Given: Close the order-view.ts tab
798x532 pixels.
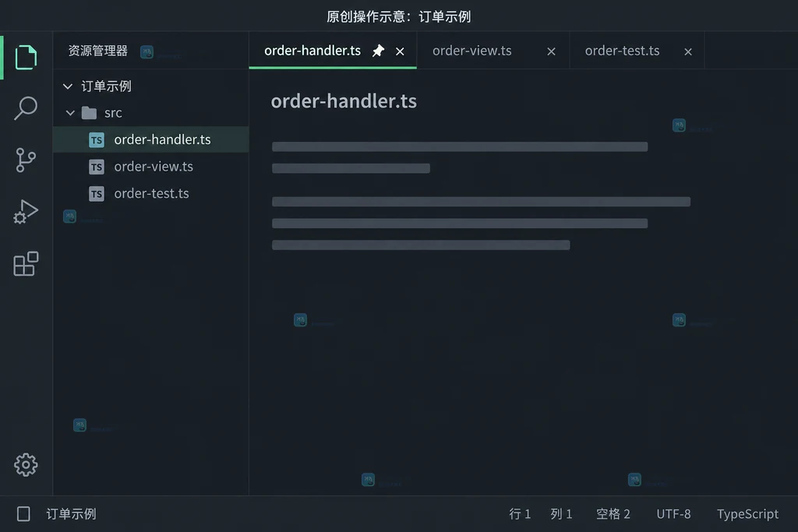Looking at the screenshot, I should pos(551,51).
